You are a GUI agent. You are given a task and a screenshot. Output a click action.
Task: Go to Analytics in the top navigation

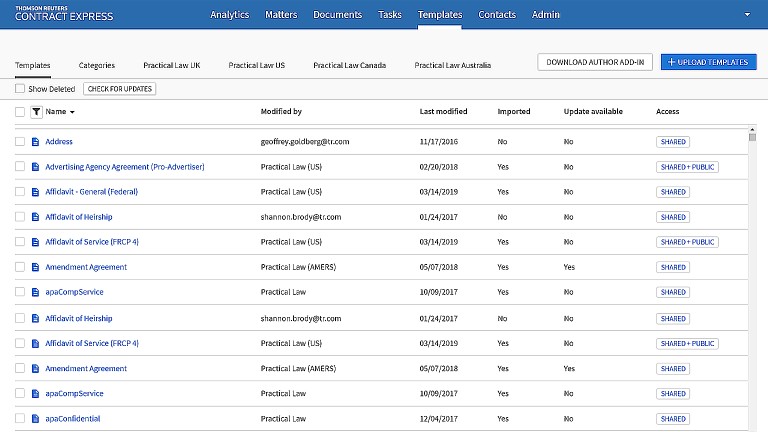230,15
